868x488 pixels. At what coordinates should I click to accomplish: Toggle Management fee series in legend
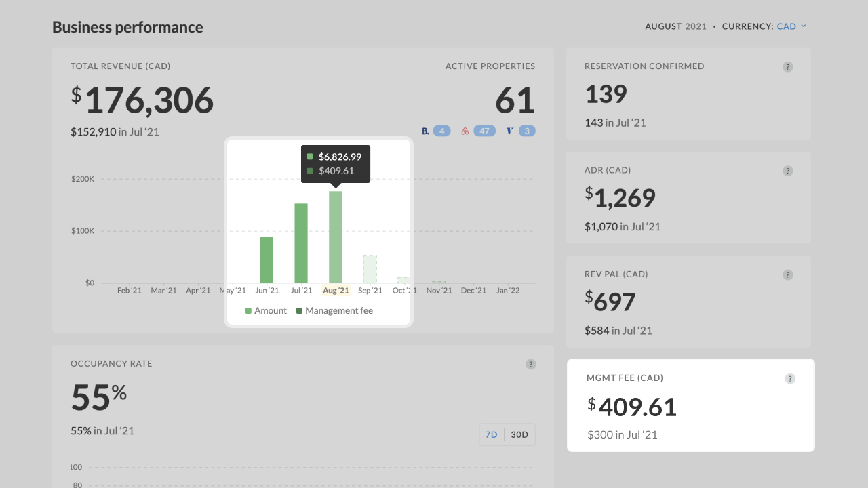tap(334, 310)
